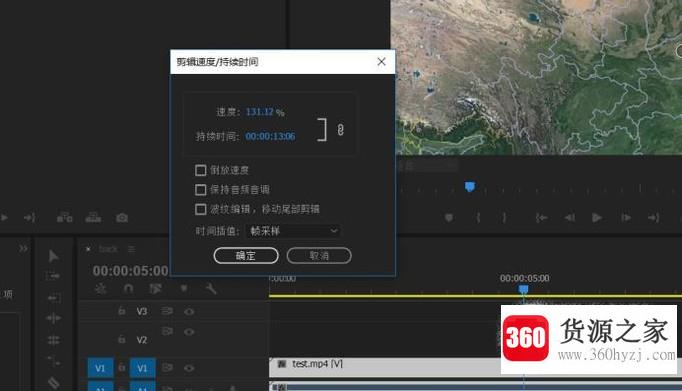Open the 时间插值 帧采样 dropdown
682x391 pixels.
(293, 231)
